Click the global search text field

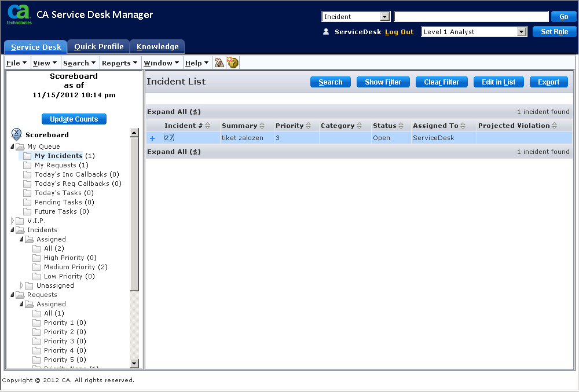tap(471, 17)
